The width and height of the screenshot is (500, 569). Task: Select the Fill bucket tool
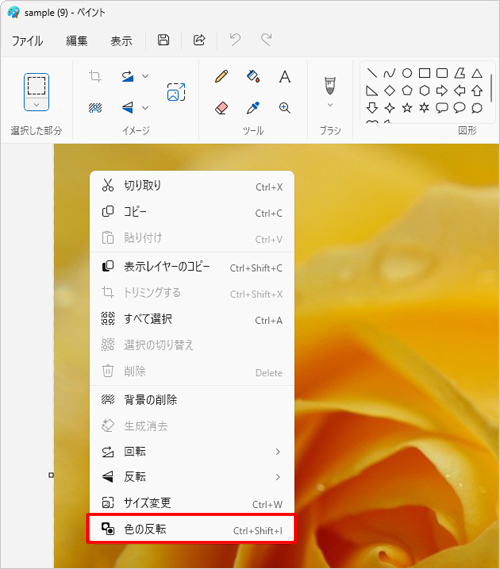(x=253, y=77)
